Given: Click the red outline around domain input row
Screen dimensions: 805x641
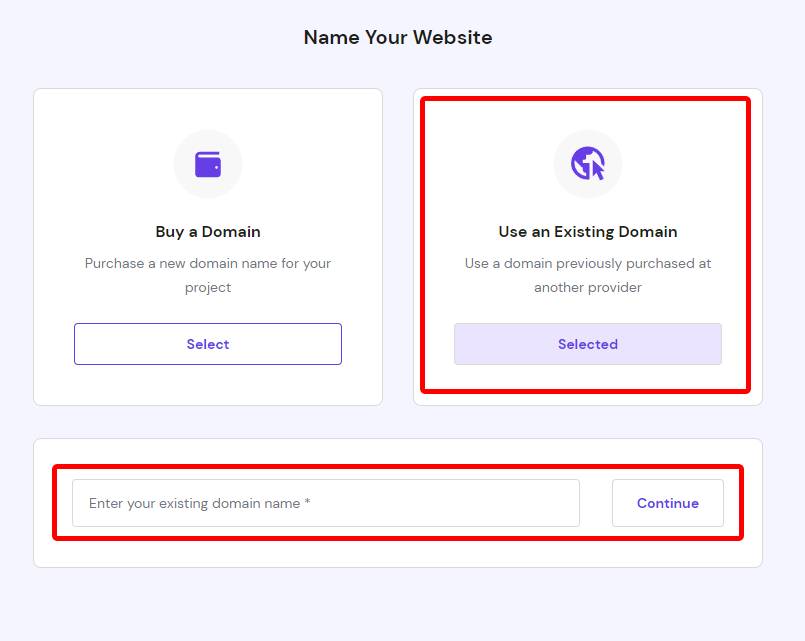Looking at the screenshot, I should coord(398,467).
